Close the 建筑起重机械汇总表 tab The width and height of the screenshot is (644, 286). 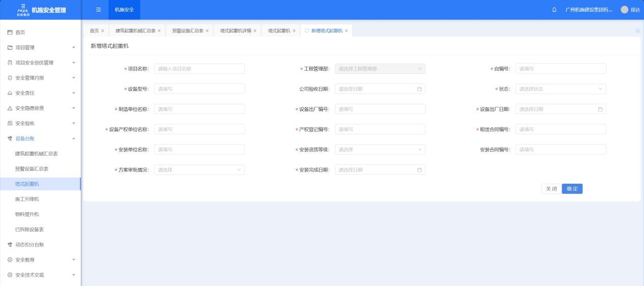tap(159, 31)
